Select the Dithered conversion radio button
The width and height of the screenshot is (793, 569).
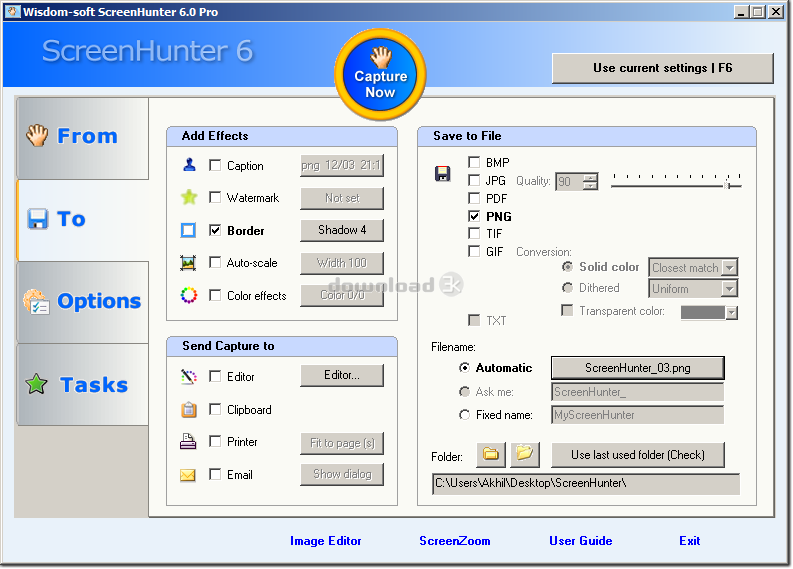pos(567,288)
